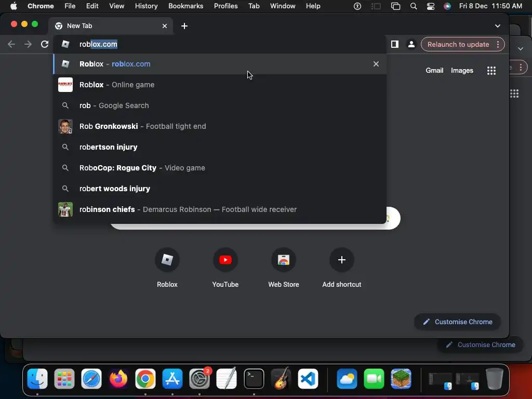Click the date and time in the menu bar
This screenshot has width=532, height=399.
(490, 6)
